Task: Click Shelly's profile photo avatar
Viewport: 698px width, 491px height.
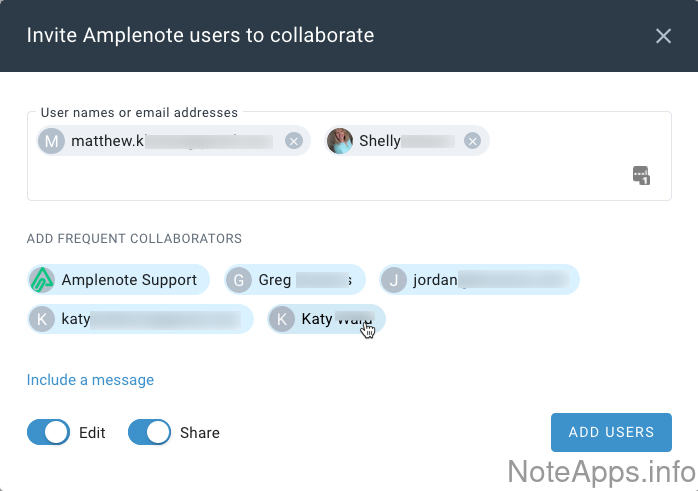Action: [340, 141]
